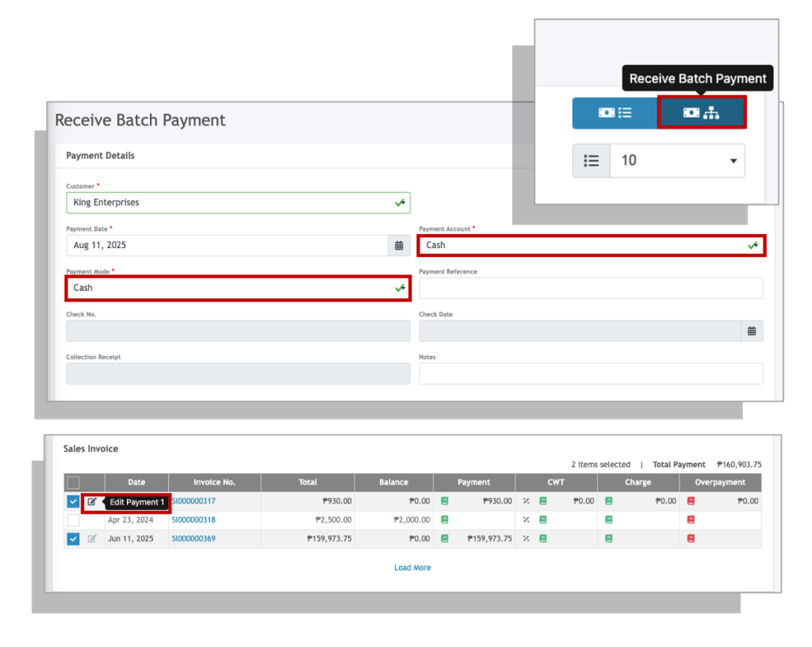Click the Load More link

click(x=412, y=568)
